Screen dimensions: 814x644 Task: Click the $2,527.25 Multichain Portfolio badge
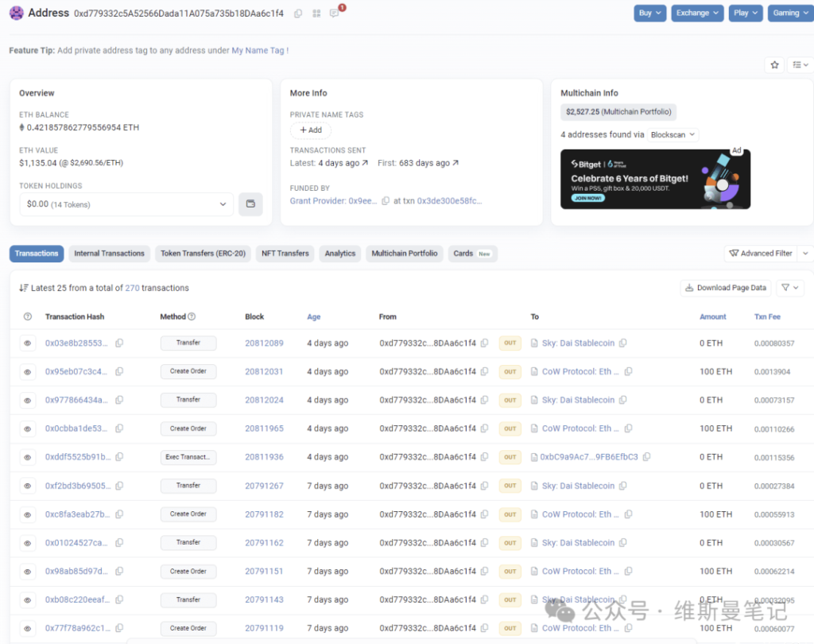tap(618, 111)
